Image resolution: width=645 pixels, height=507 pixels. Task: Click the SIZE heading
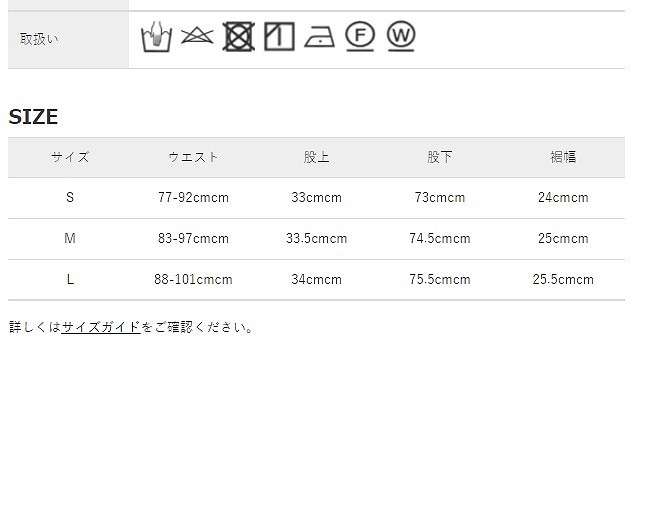[33, 117]
